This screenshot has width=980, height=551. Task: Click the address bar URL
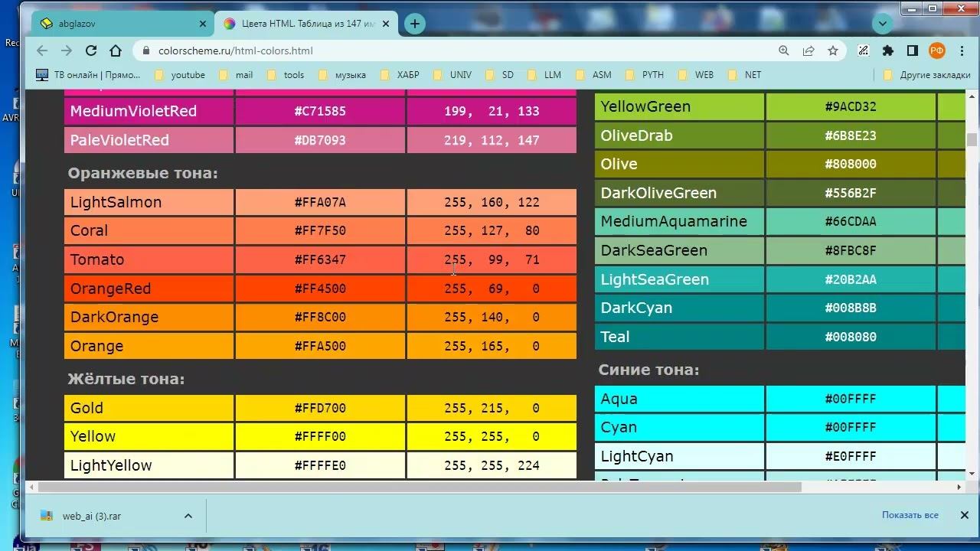pyautogui.click(x=235, y=51)
